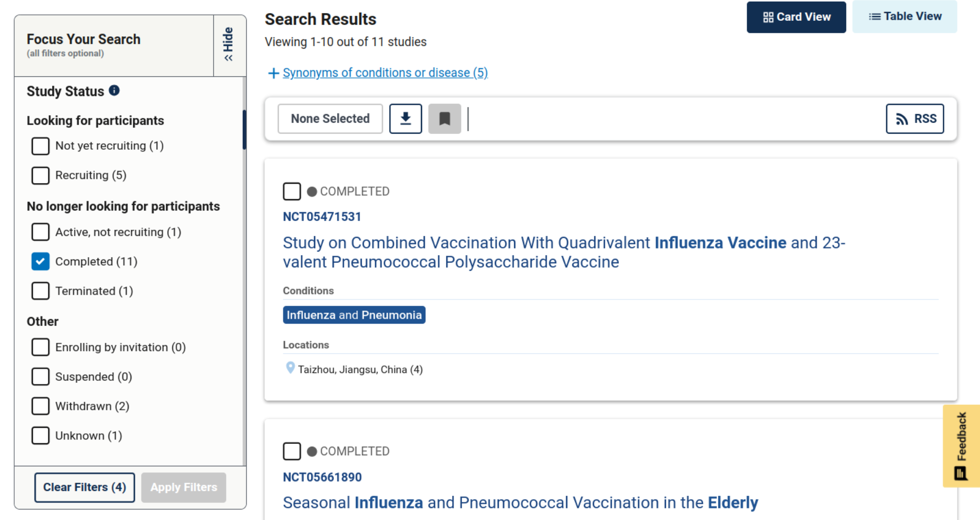Open the NCT05661890 study link
Image resolution: width=980 pixels, height=520 pixels.
click(322, 477)
